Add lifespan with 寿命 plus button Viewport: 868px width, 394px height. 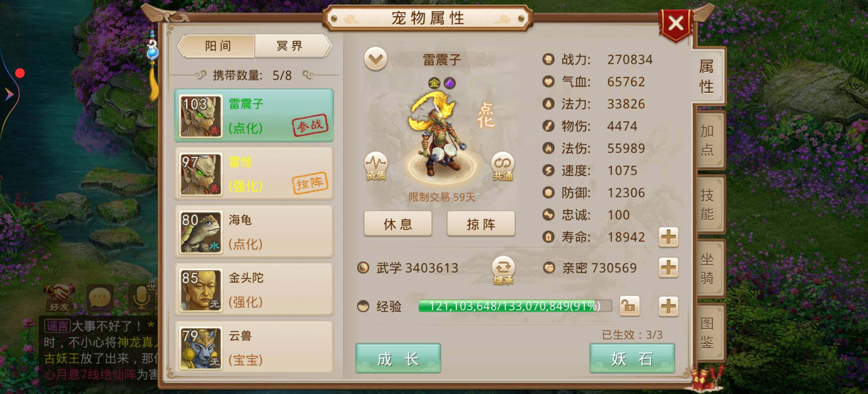pos(668,237)
